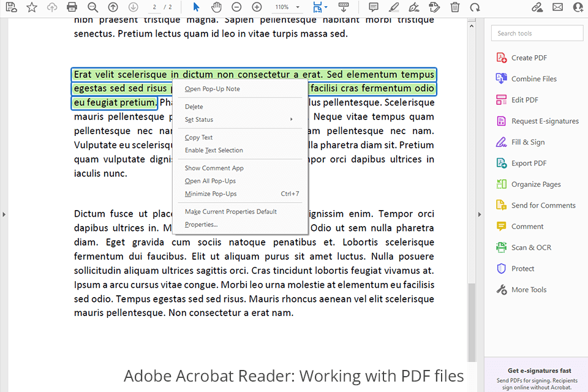Select the highlight text pen tool
Image resolution: width=588 pixels, height=392 pixels.
394,7
